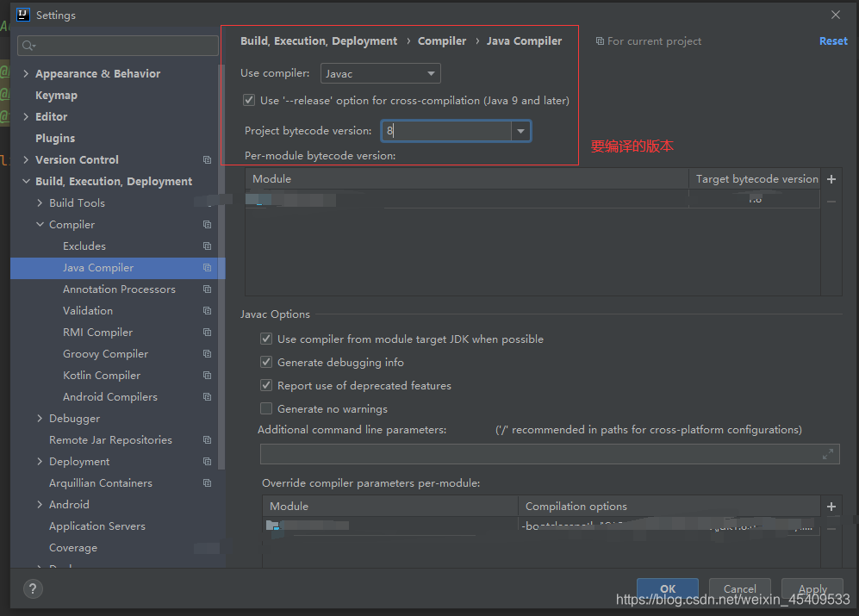Click Build, Execution, Deployment breadcrumb
Screen dimensions: 859x616
coord(319,41)
